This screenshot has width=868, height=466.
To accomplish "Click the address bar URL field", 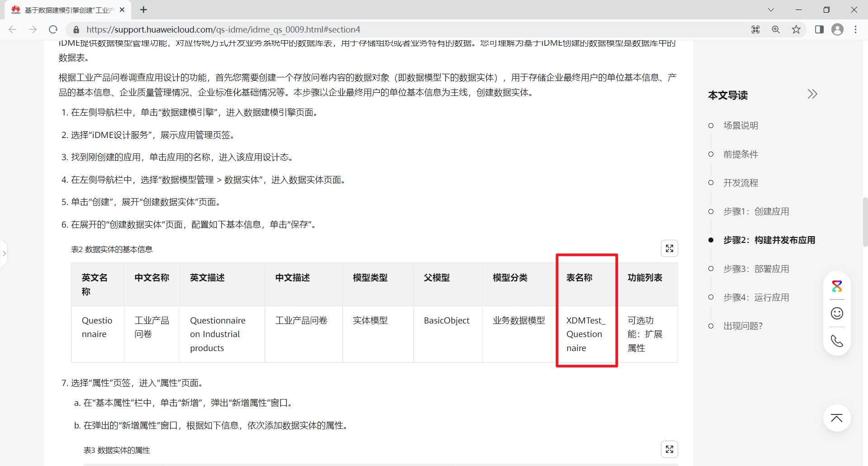I will (407, 29).
